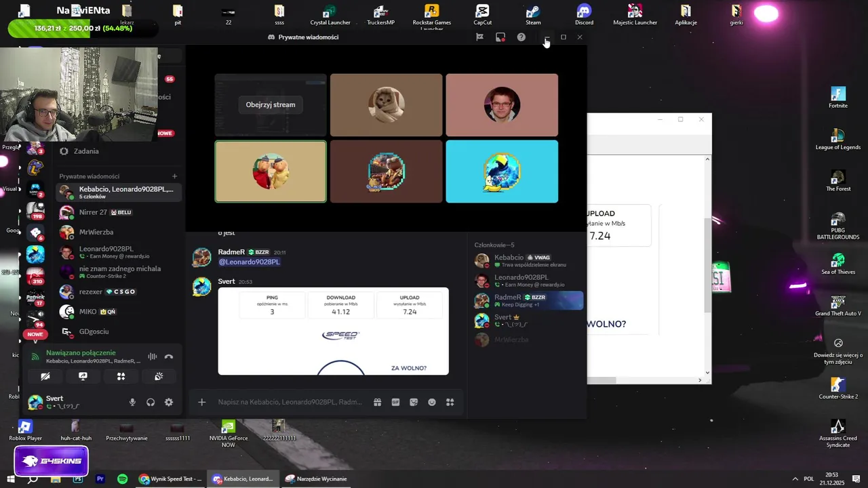
Task: Select RadmeR in members list
Action: coord(528,300)
